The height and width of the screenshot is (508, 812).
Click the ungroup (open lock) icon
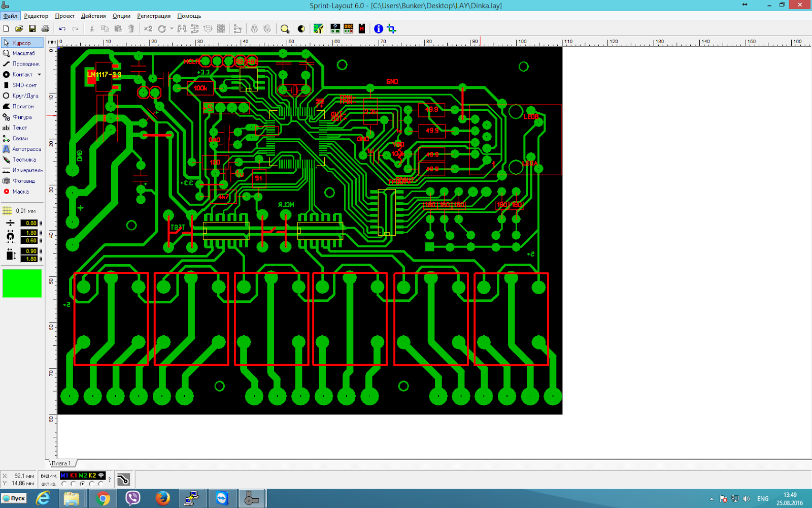click(267, 29)
